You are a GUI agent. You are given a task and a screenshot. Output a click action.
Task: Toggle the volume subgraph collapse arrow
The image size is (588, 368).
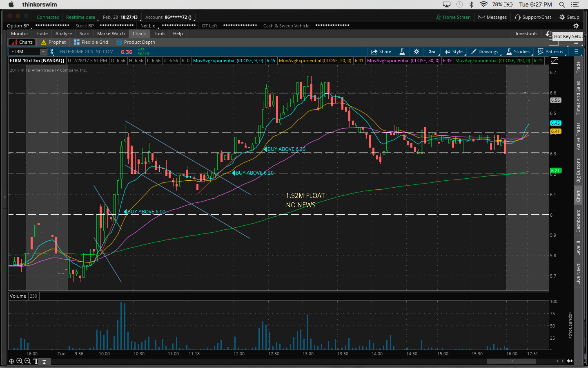tap(44, 361)
